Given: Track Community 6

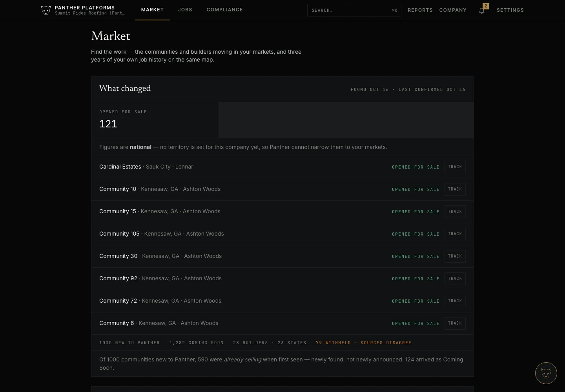Looking at the screenshot, I should pyautogui.click(x=455, y=323).
